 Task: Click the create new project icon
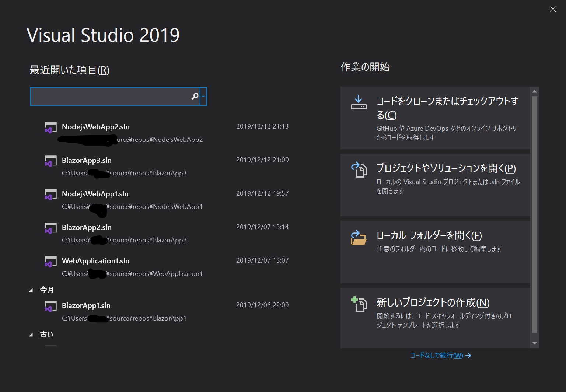pos(359,304)
